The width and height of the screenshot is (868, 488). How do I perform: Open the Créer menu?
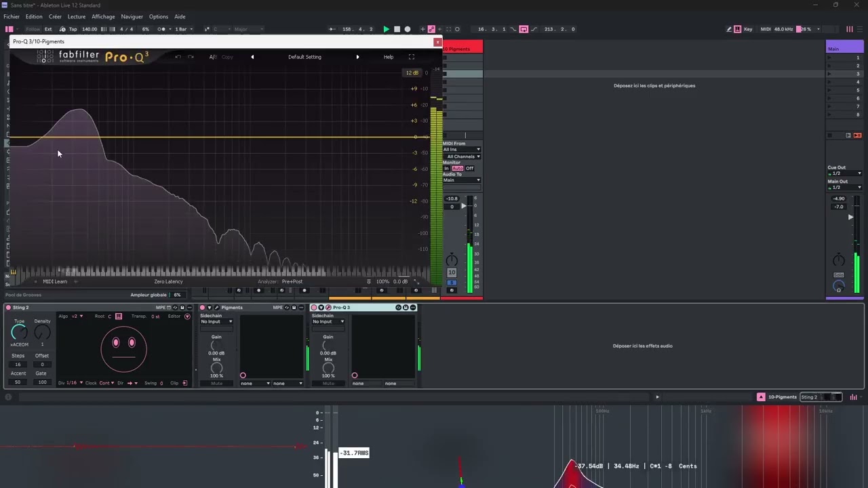(55, 16)
